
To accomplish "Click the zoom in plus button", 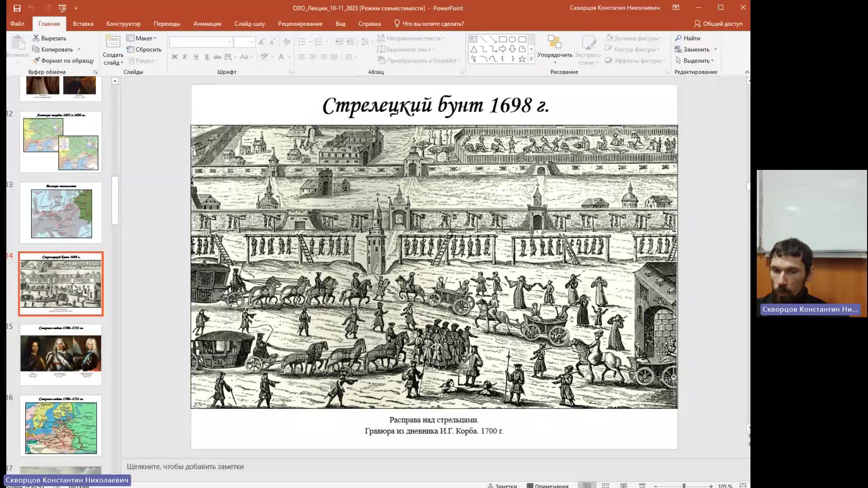I will click(711, 486).
